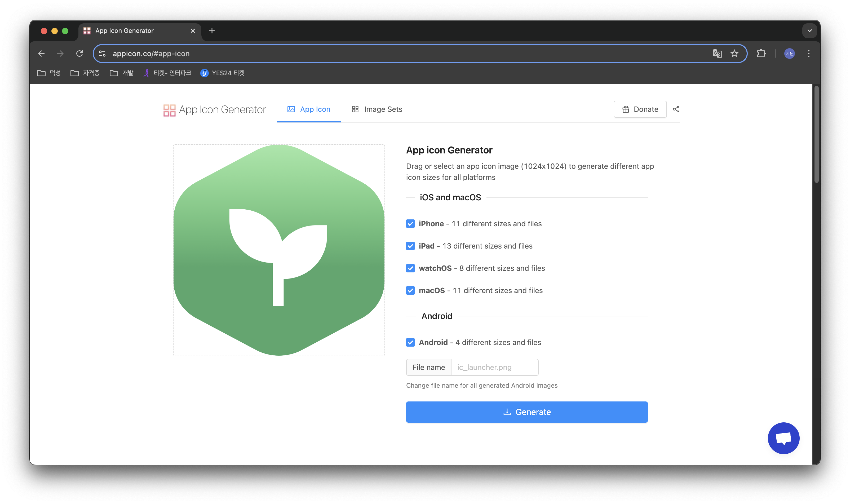Select the App Icon tab
This screenshot has width=850, height=504.
309,109
